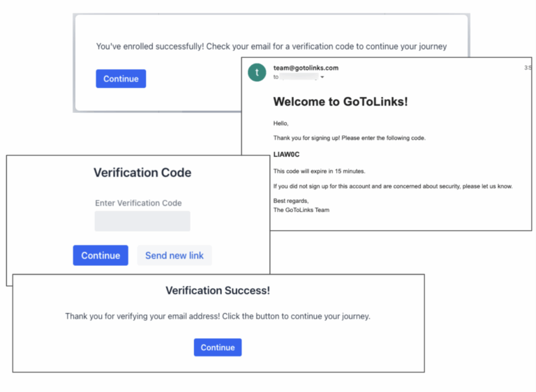Click the LIAW0C verification code text
This screenshot has height=392, width=536.
[x=286, y=155]
